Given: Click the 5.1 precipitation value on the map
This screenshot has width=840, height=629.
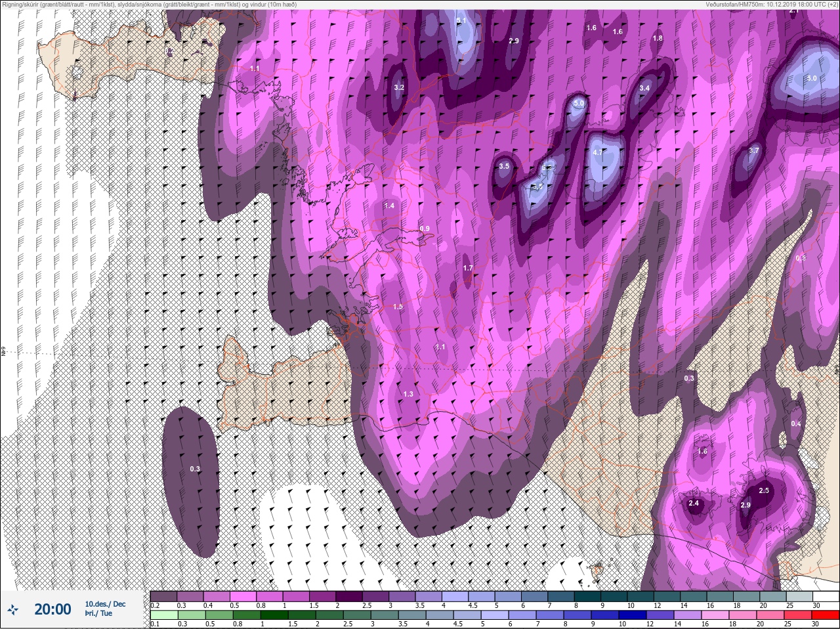Looking at the screenshot, I should [x=461, y=21].
